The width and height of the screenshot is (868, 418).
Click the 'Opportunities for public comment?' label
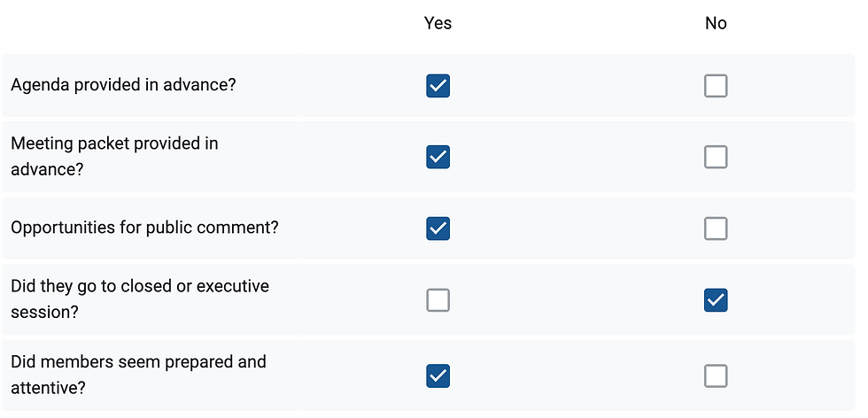coord(144,228)
